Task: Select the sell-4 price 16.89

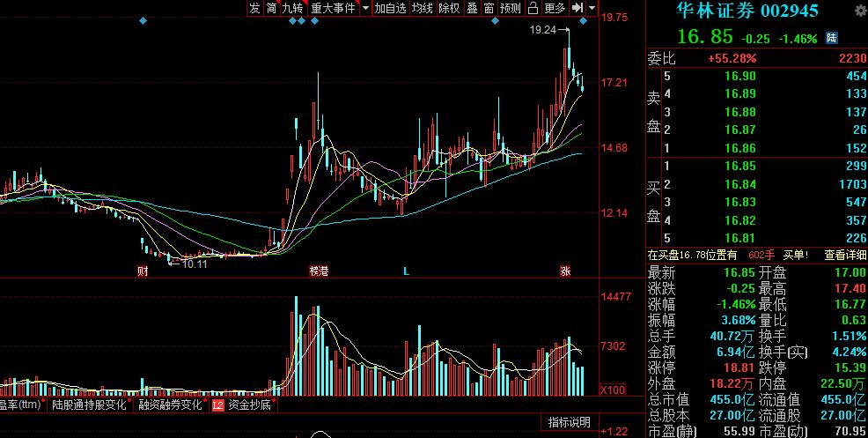Action: pyautogui.click(x=740, y=93)
